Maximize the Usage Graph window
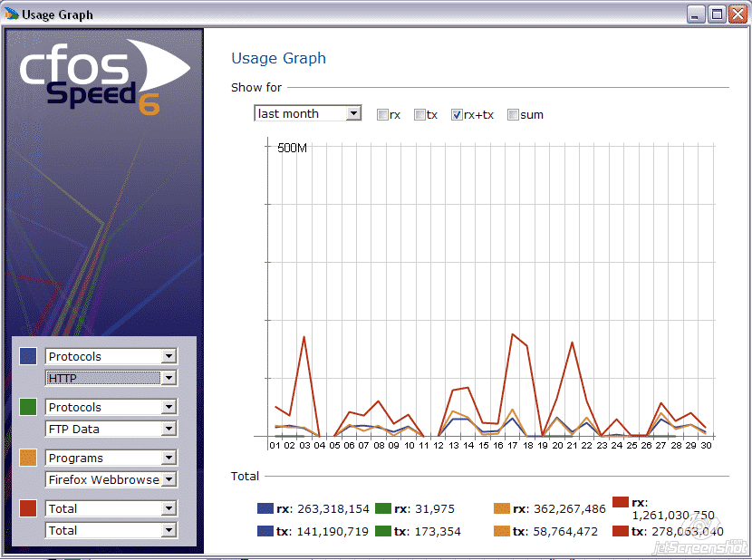752x560 pixels. tap(717, 14)
